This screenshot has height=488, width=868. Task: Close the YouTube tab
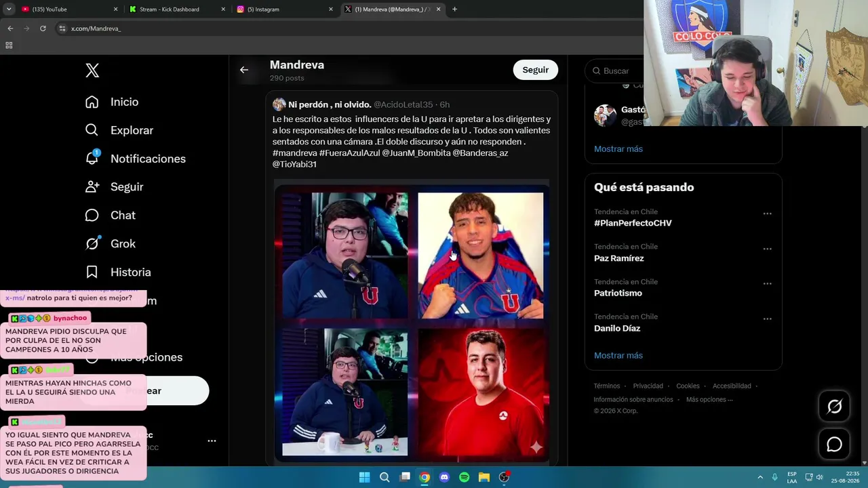click(115, 9)
